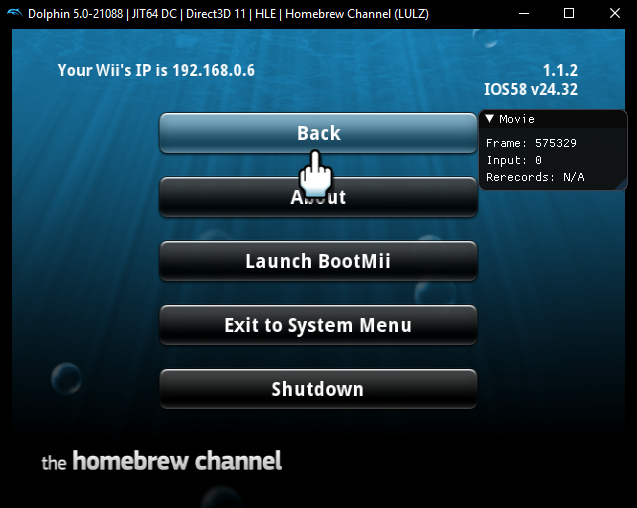Click the IOS58 v24.32 label

click(531, 89)
